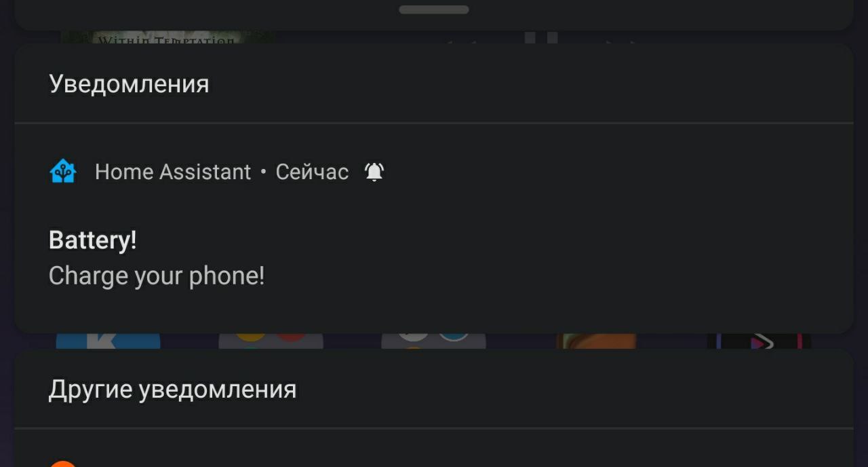
Task: Tap the Другие уведомления section header
Action: click(172, 390)
